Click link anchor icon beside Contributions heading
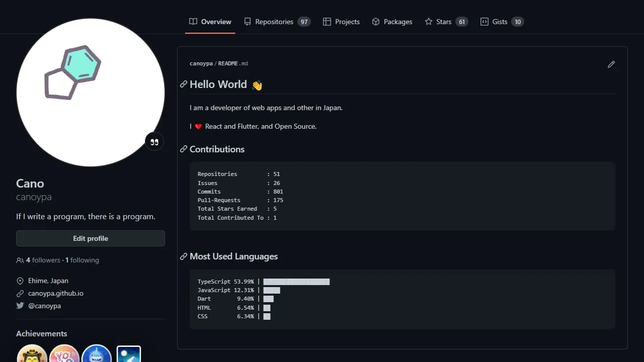Screen dimensions: 644x362 point(184,149)
